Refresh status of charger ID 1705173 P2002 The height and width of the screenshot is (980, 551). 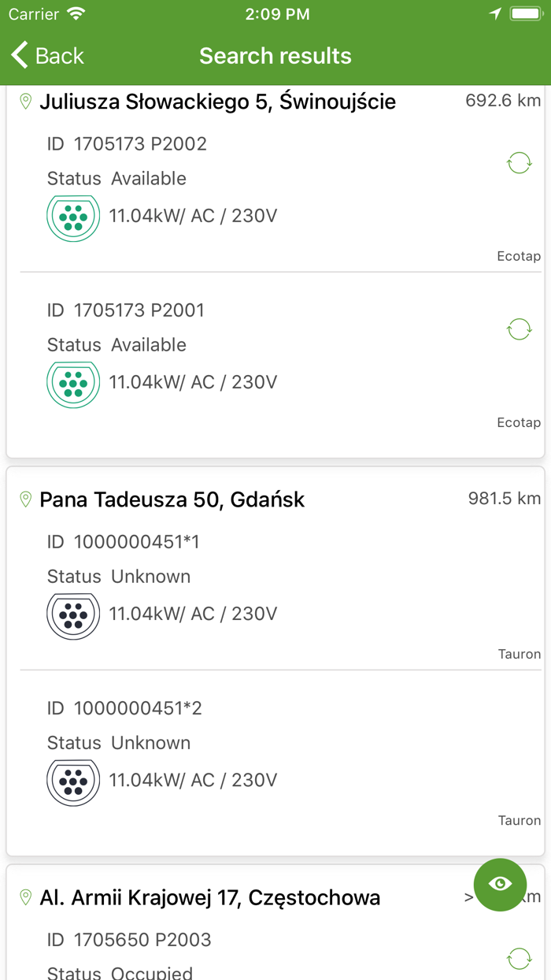point(519,162)
